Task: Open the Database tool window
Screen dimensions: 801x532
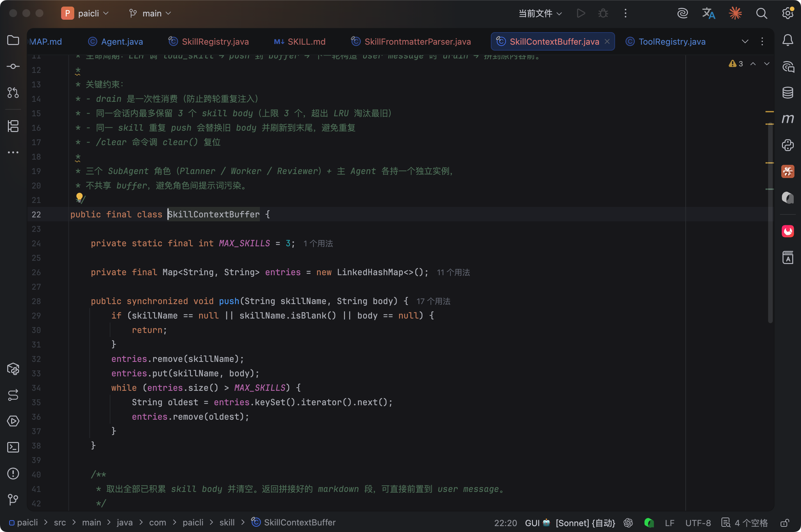Action: pyautogui.click(x=788, y=92)
